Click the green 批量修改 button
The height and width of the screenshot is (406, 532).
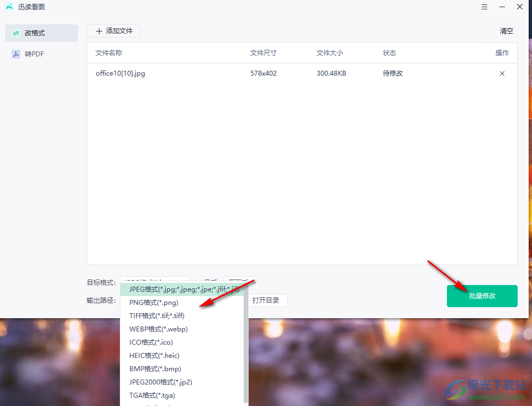click(x=482, y=296)
